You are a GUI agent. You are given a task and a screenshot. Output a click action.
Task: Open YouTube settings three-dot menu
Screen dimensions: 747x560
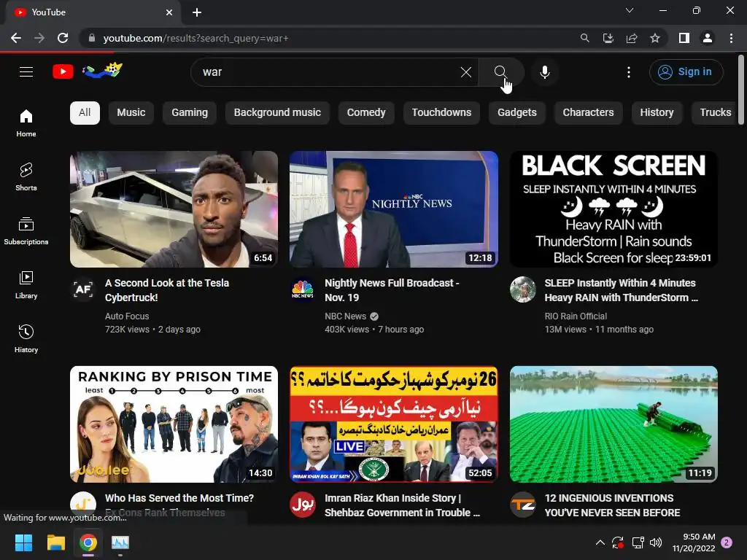628,72
